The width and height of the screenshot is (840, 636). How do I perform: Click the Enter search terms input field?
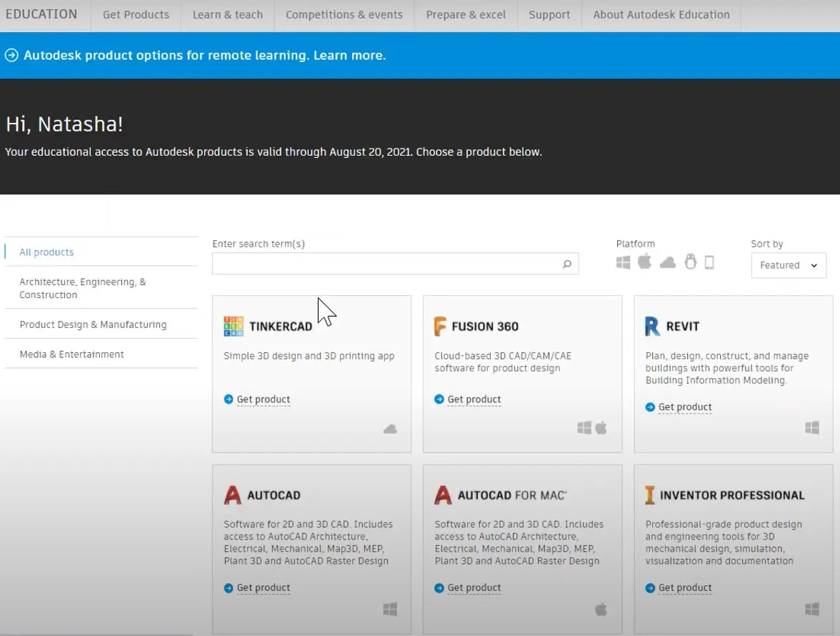[386, 264]
